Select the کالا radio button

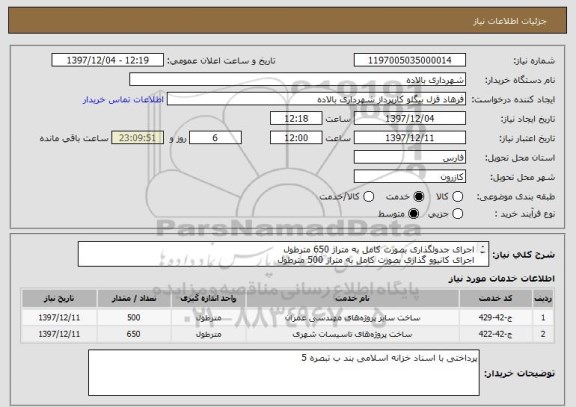[457, 197]
